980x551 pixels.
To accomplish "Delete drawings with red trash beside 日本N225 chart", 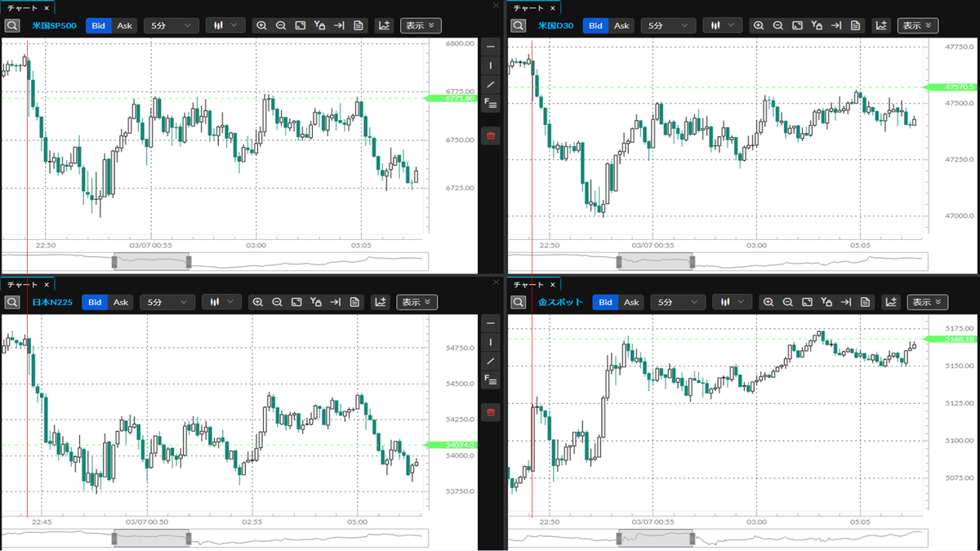I will [x=491, y=412].
